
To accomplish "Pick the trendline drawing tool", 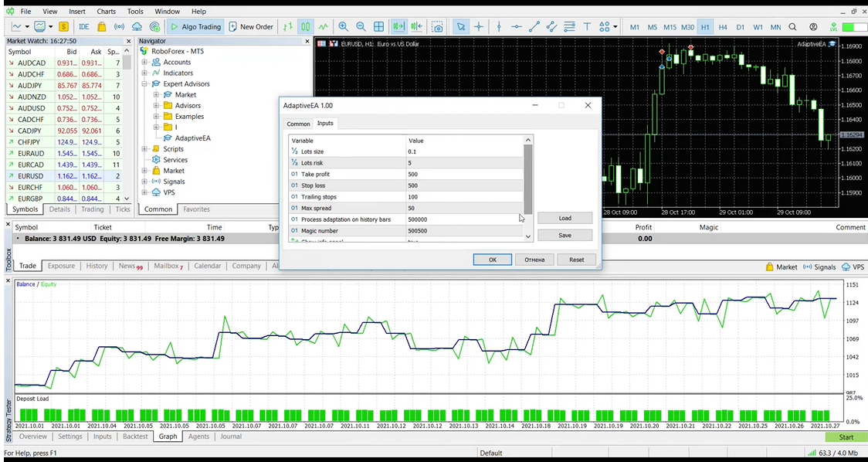I will pos(534,26).
